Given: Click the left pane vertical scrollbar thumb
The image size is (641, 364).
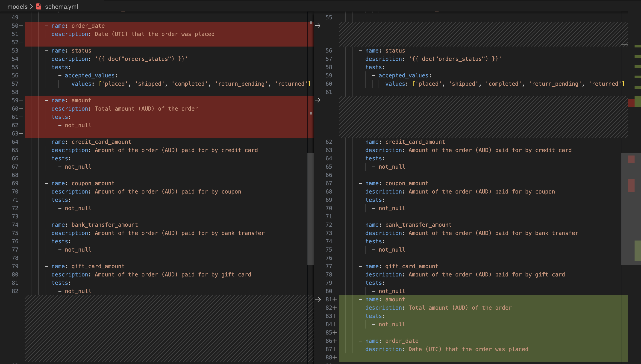Looking at the screenshot, I should (310, 209).
